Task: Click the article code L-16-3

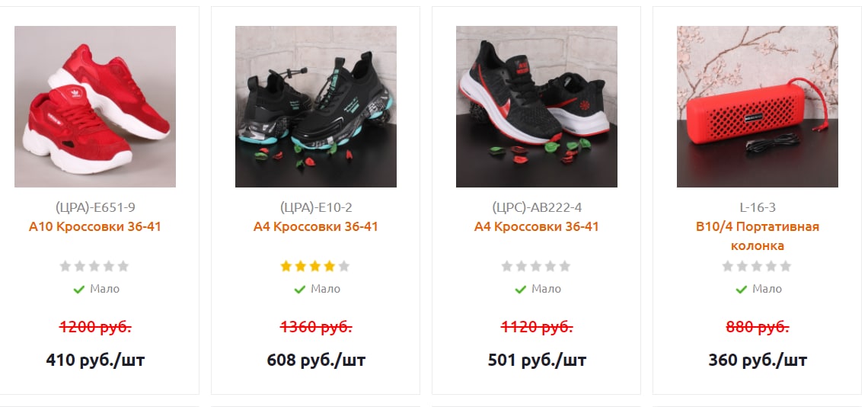Action: point(758,207)
